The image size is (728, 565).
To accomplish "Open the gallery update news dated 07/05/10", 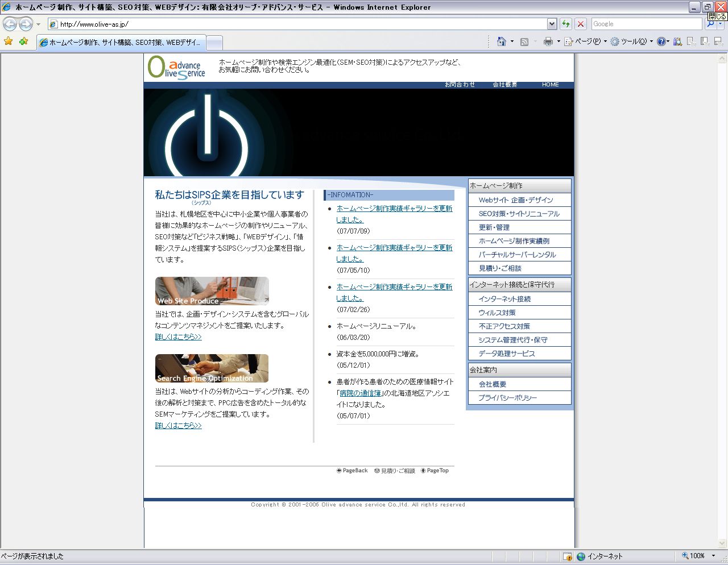I will coord(394,254).
